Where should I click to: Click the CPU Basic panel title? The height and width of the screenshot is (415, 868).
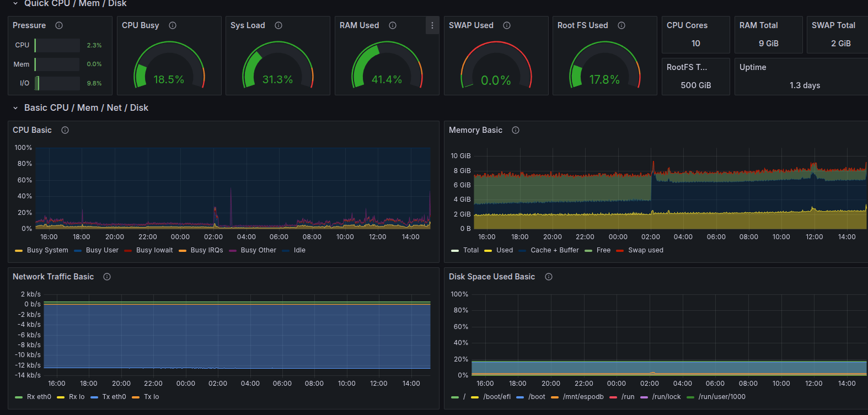coord(32,130)
